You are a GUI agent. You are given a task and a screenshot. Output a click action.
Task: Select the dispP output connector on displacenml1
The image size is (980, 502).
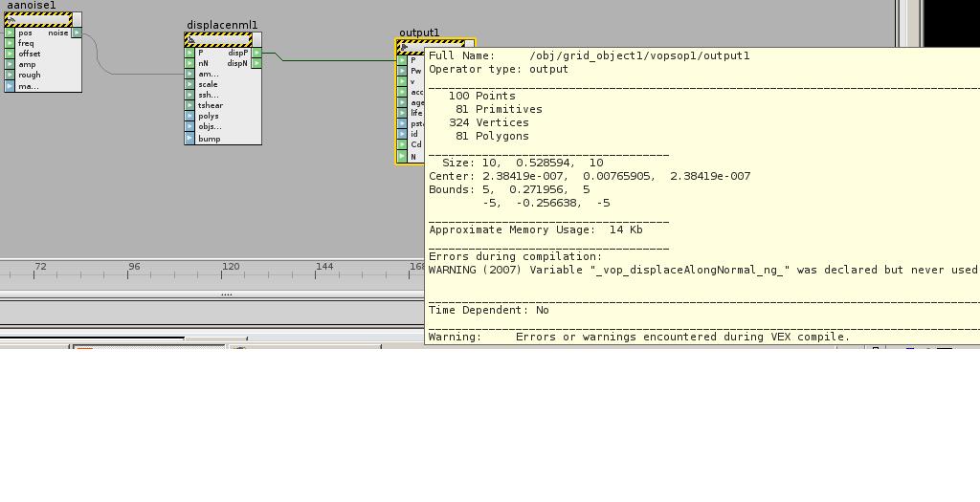click(256, 53)
